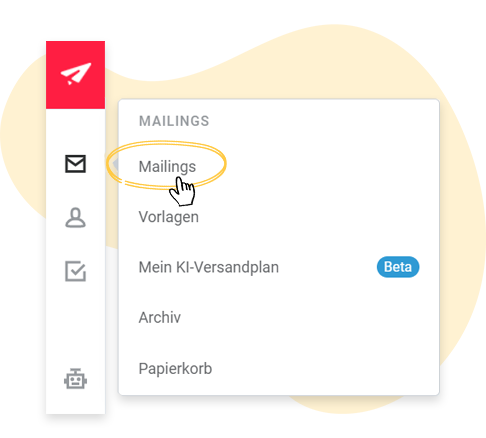Select the checkmark box sidebar icon
This screenshot has width=486, height=438.
[75, 271]
